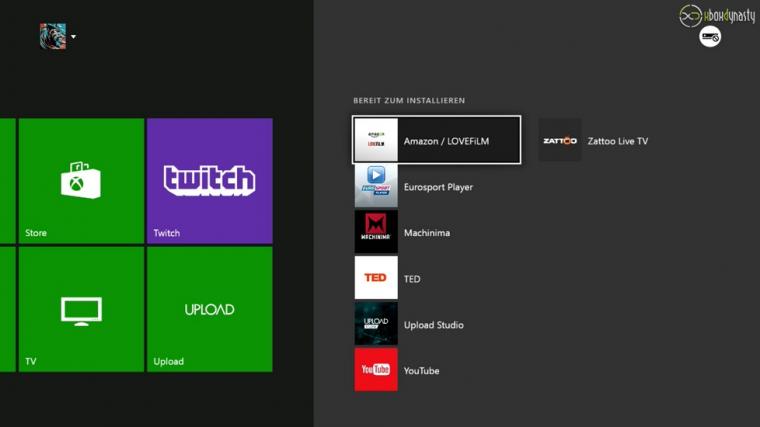Open the Upload tile
The width and height of the screenshot is (760, 427).
click(x=210, y=309)
